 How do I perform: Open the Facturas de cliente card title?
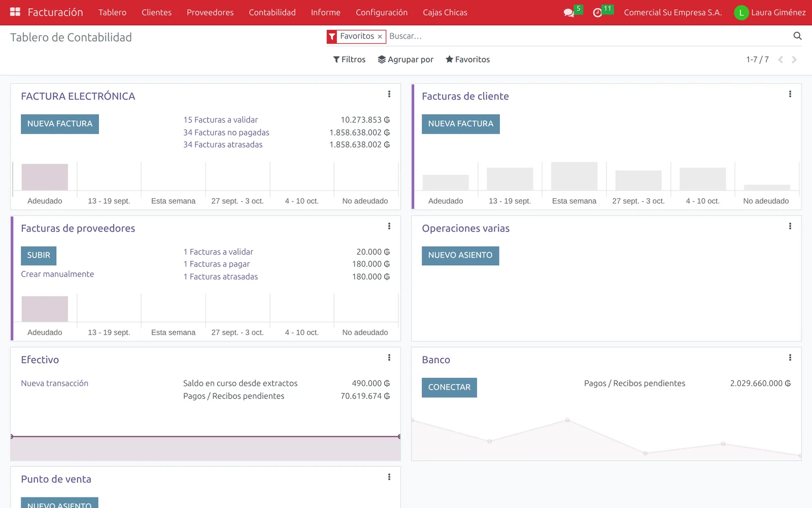click(x=465, y=97)
